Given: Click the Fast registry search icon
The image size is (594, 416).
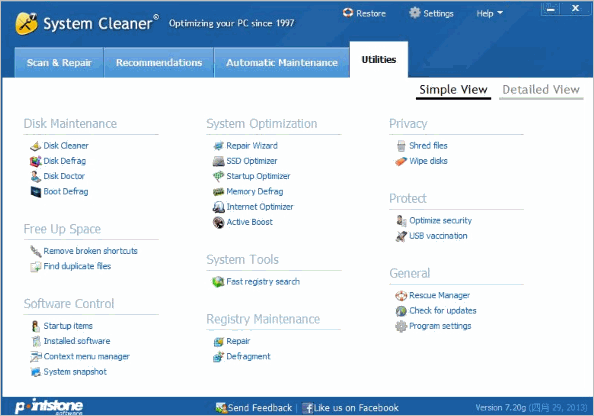Looking at the screenshot, I should point(219,282).
